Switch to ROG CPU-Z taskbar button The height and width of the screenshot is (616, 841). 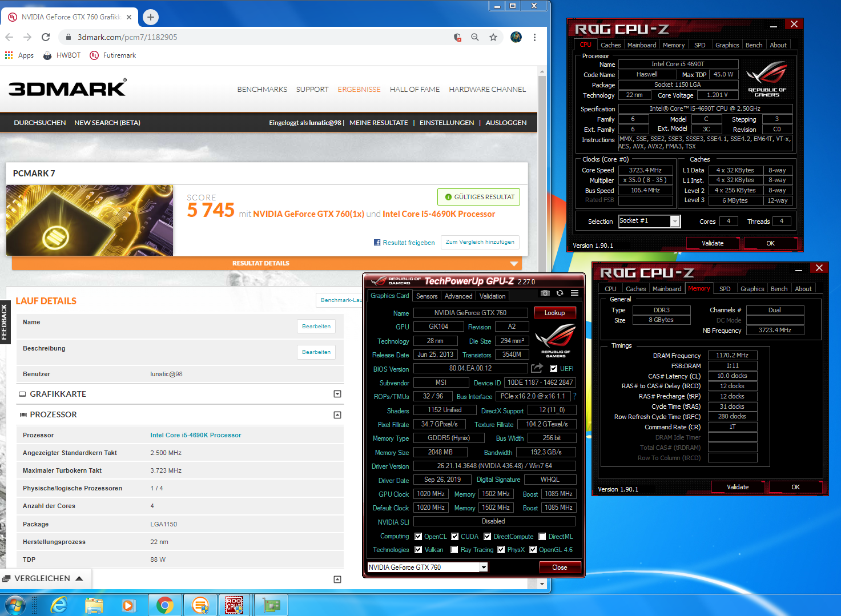point(234,605)
